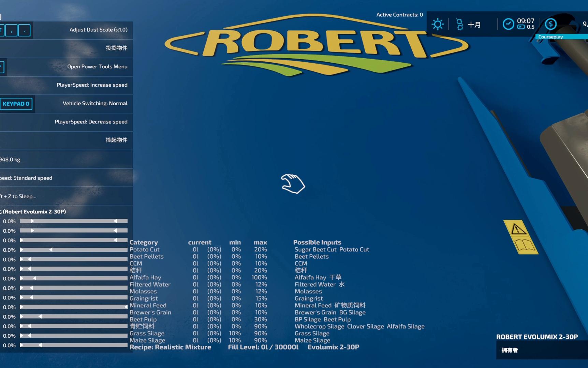Click the max column header
This screenshot has width=588, height=368.
click(x=260, y=242)
